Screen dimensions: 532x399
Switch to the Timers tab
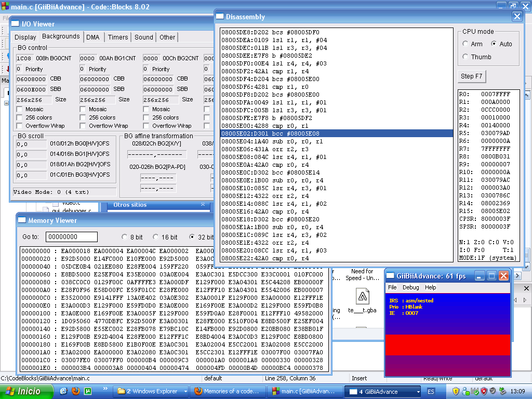(117, 37)
